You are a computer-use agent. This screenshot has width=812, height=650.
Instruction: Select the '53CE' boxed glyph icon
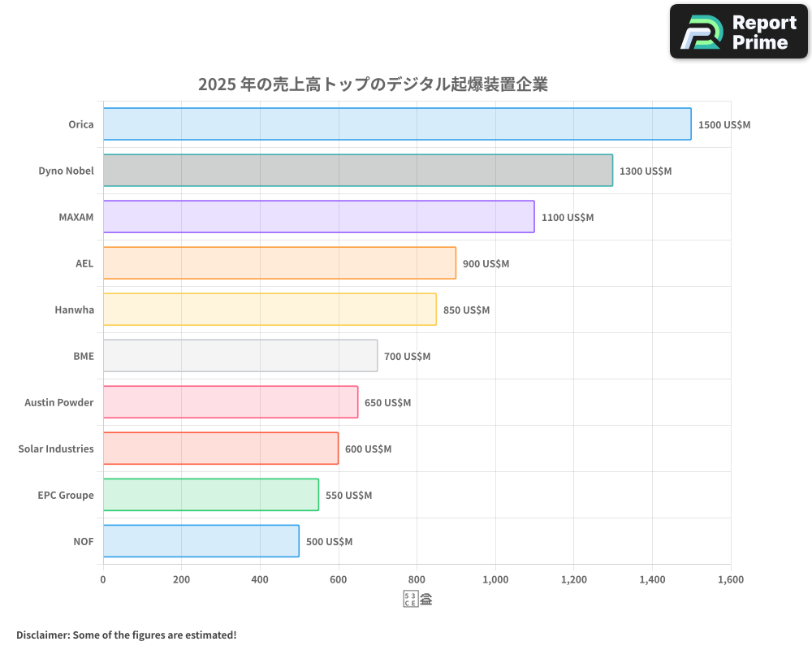pos(409,597)
